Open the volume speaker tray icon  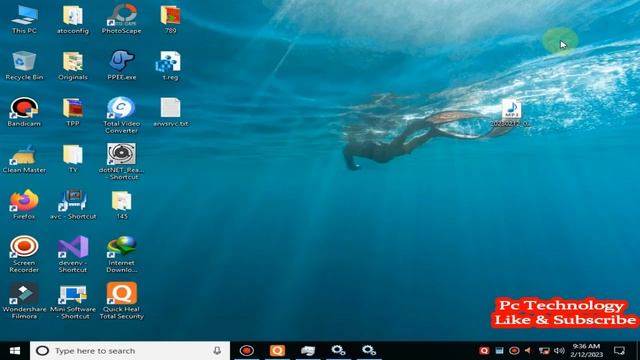point(559,351)
